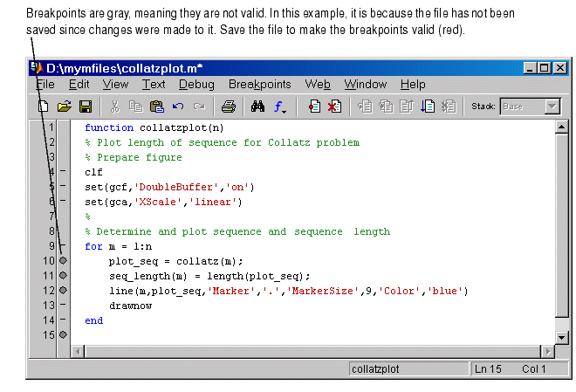
Task: Save the file with the floppy disk icon
Action: (86, 107)
